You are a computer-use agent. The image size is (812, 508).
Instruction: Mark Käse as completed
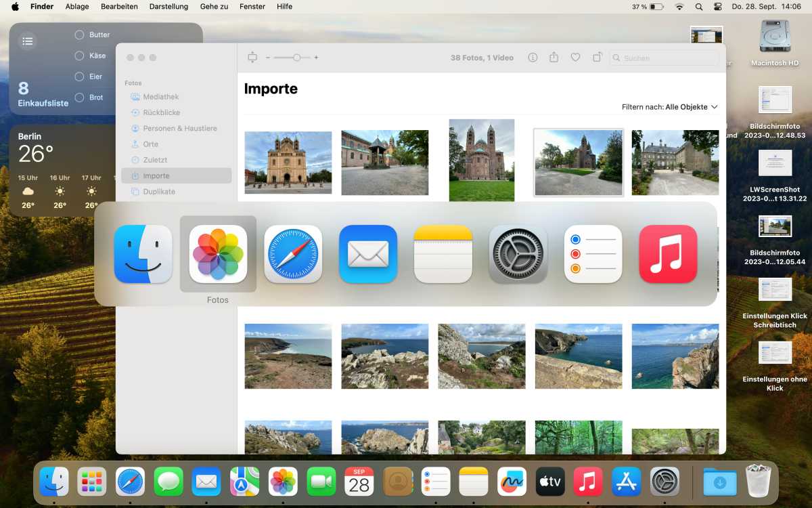click(x=79, y=56)
